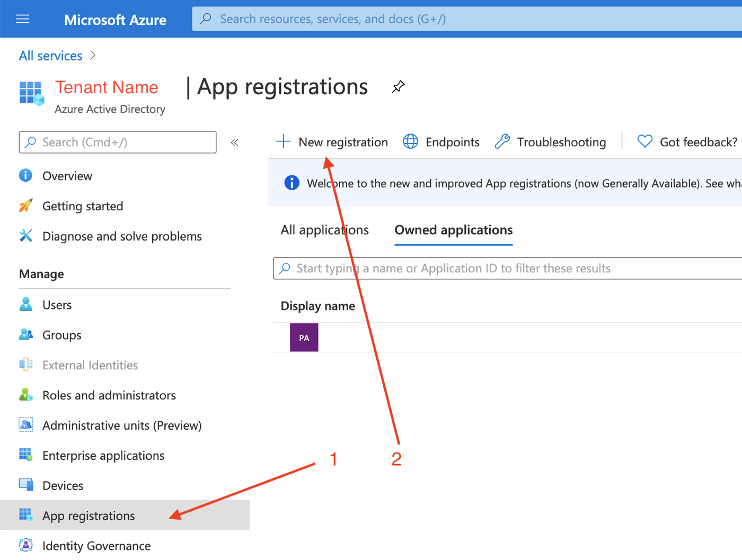742x560 pixels.
Task: Click the red Tenant Name heading text
Action: pos(107,87)
